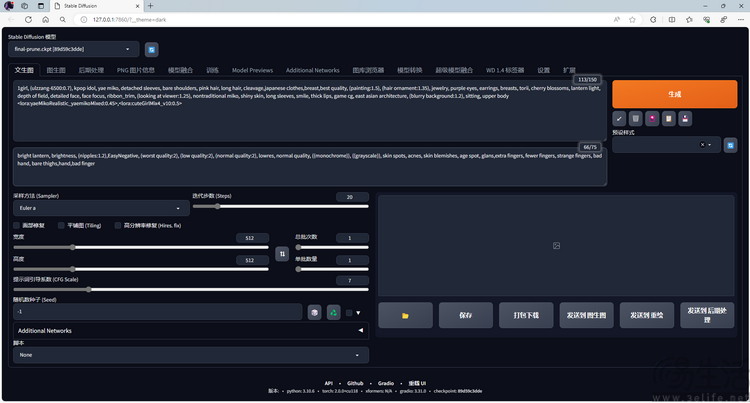Open the Gradio link in the footer
750x403 pixels.
click(x=386, y=383)
